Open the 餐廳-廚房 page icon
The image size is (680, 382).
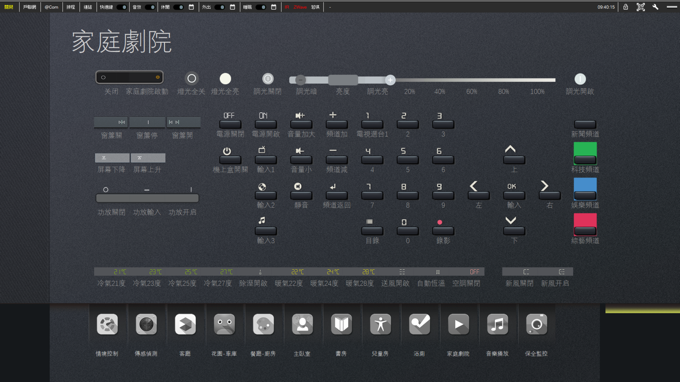(x=263, y=324)
